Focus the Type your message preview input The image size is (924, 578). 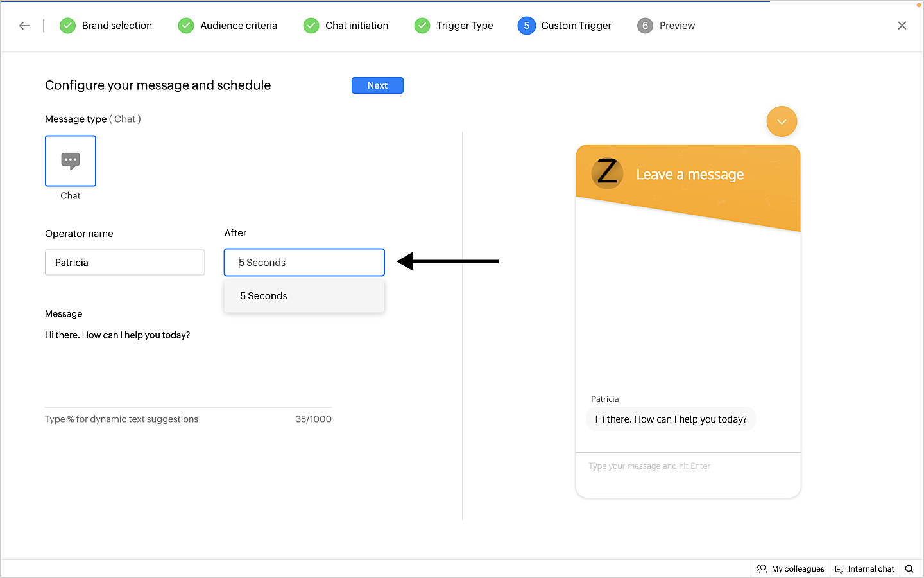[x=688, y=466]
